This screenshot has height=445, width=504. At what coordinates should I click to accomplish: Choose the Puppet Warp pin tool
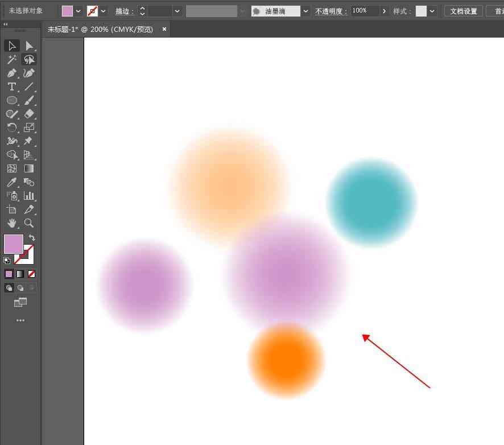tap(29, 141)
